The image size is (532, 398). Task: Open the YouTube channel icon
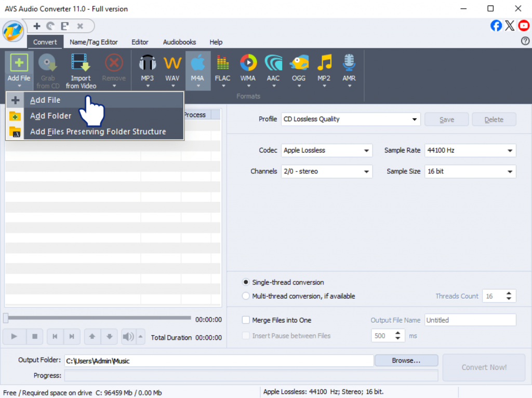click(x=524, y=25)
